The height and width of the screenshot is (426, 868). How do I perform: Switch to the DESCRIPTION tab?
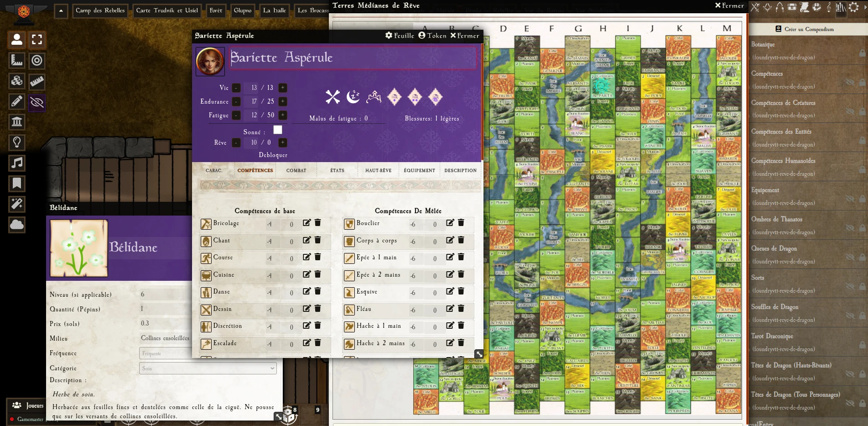click(461, 170)
